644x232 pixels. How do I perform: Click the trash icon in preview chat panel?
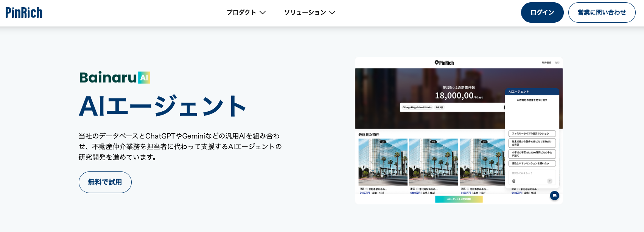513,181
